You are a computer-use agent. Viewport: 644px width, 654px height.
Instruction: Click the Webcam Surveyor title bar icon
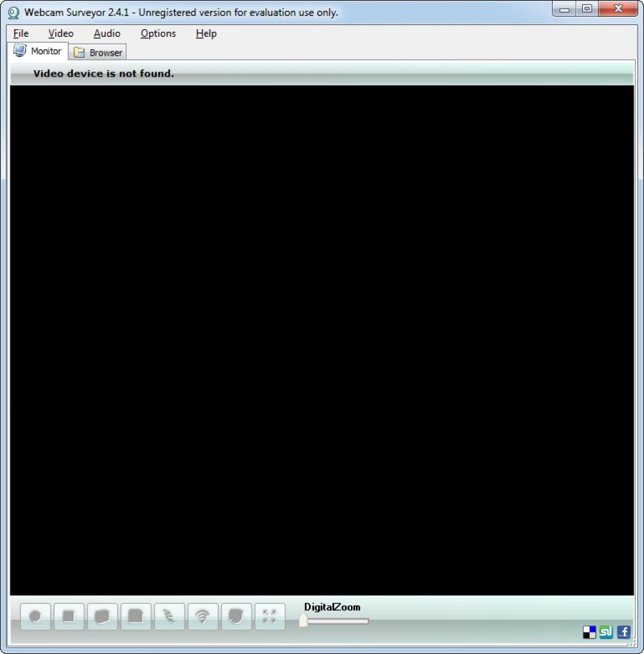click(x=14, y=13)
